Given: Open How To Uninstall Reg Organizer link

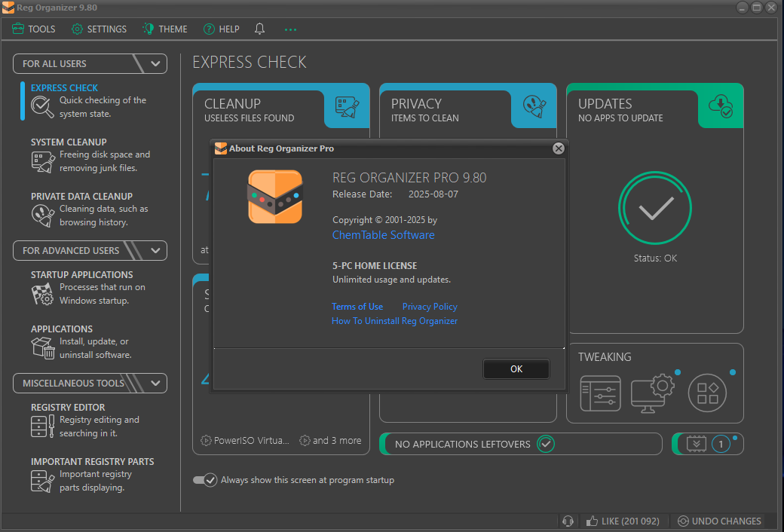Looking at the screenshot, I should pyautogui.click(x=394, y=321).
